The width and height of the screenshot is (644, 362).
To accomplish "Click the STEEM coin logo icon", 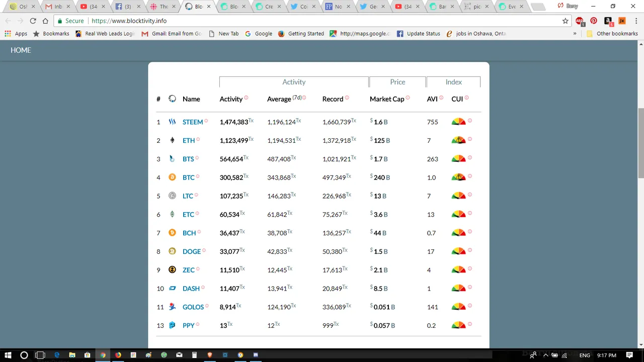I will pos(172,122).
